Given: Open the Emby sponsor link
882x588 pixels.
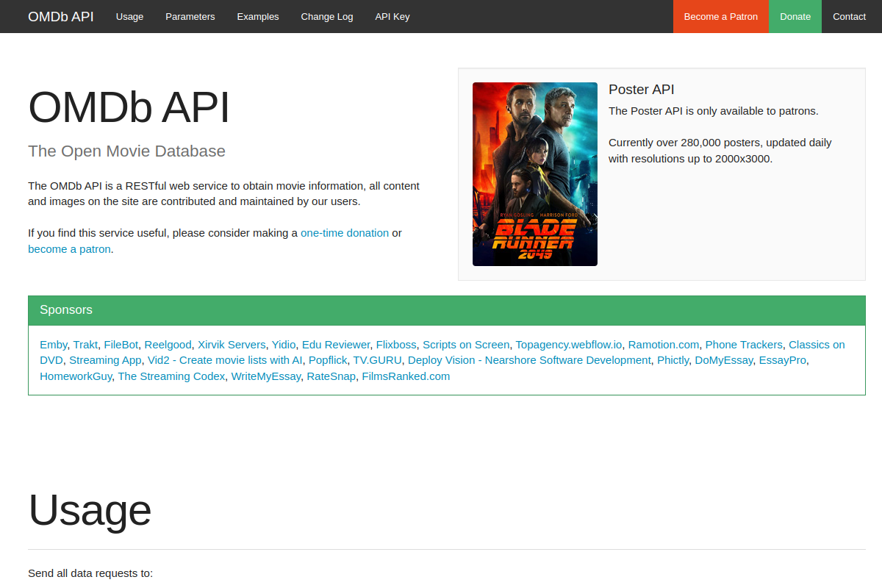Looking at the screenshot, I should pyautogui.click(x=53, y=345).
